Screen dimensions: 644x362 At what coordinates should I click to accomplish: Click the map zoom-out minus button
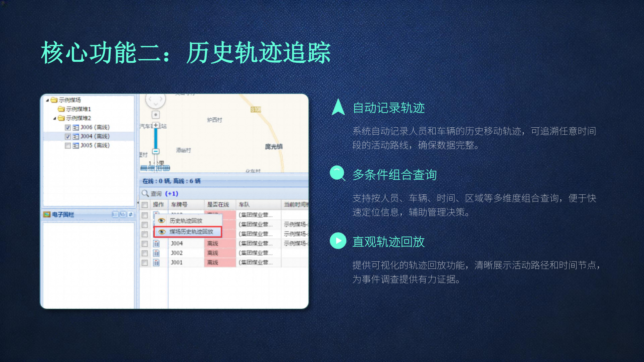click(x=156, y=152)
